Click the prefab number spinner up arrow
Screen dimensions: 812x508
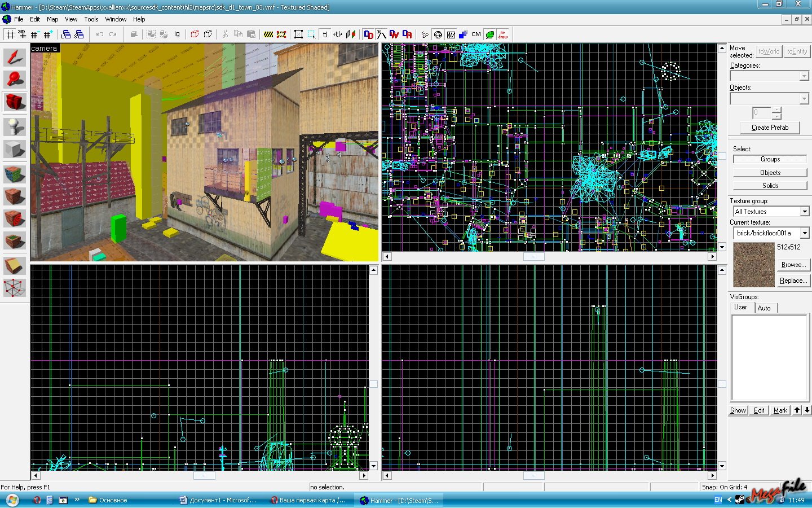[776, 110]
